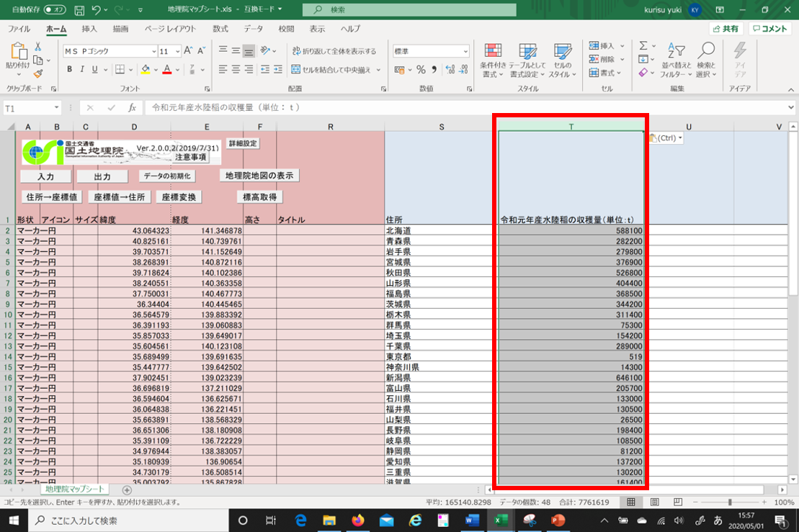Open Conditional Formatting (条件付き書式)
The image size is (799, 532).
pyautogui.click(x=493, y=60)
